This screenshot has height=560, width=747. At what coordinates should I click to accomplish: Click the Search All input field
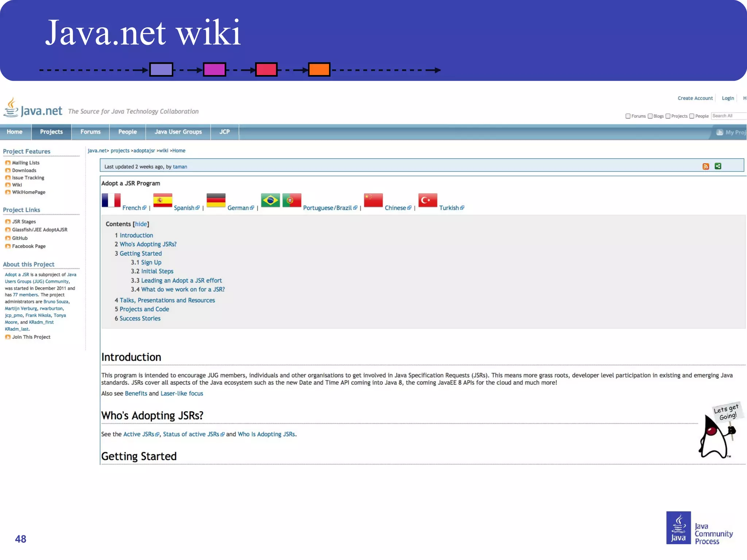tap(729, 116)
